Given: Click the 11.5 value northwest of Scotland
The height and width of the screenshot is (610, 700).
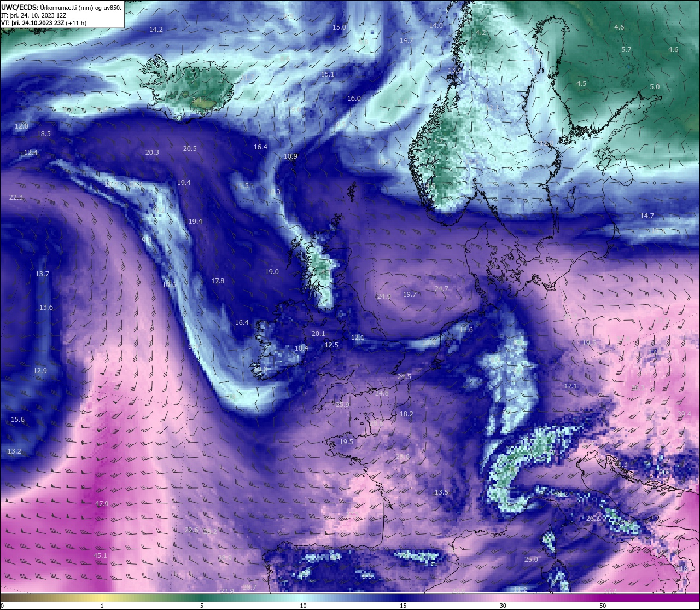Looking at the screenshot, I should 242,186.
